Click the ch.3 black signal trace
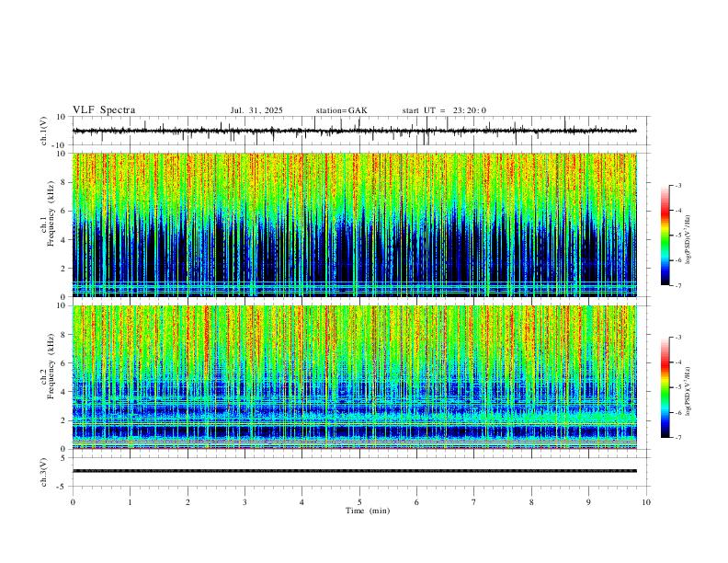This screenshot has height=563, width=728. pos(355,471)
